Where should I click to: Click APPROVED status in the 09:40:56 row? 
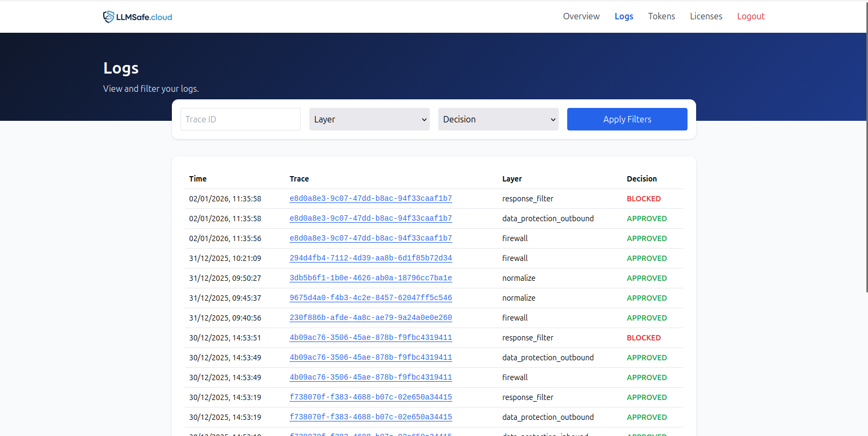coord(647,318)
